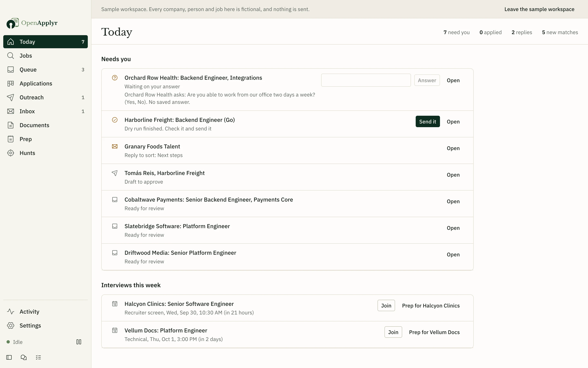Open the Activity page
This screenshot has height=368, width=588.
[x=46, y=312]
